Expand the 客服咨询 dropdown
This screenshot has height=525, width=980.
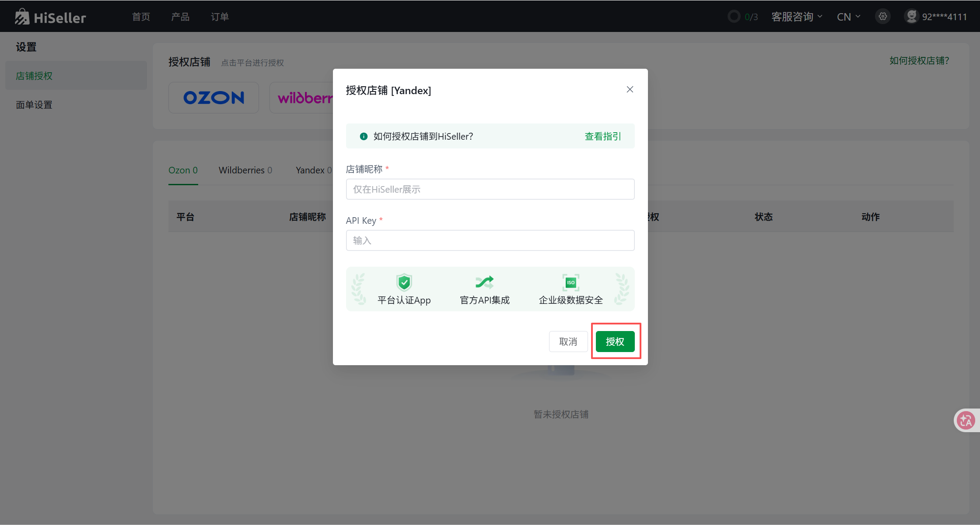(796, 17)
